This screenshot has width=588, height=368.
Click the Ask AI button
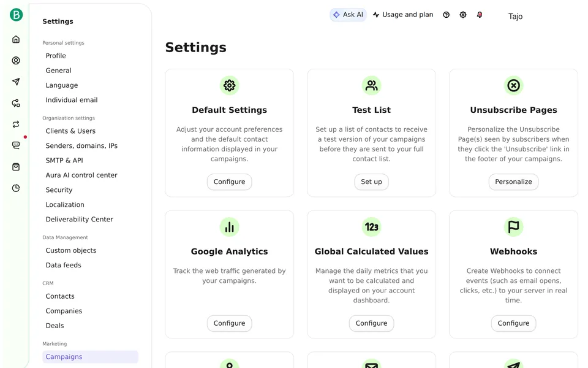point(348,15)
